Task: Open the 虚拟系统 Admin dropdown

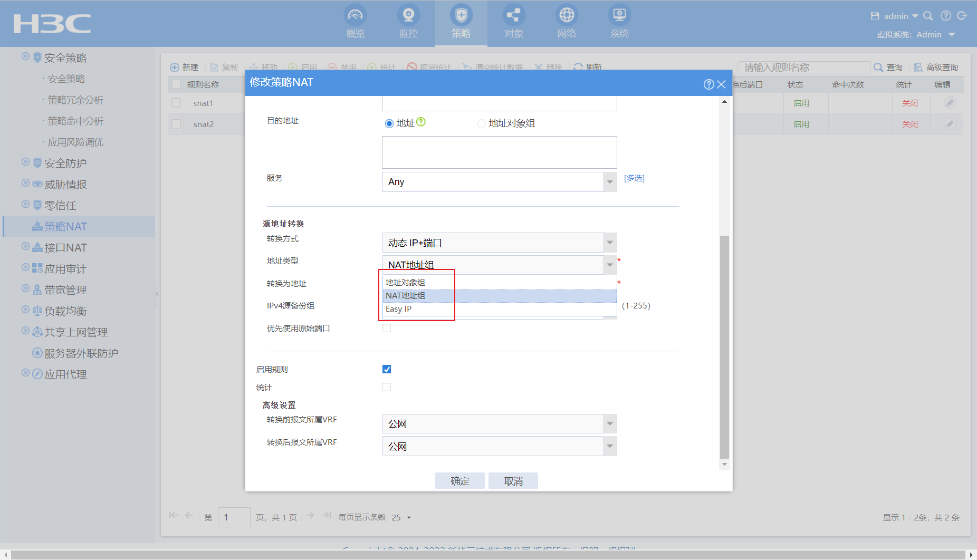Action: (936, 34)
